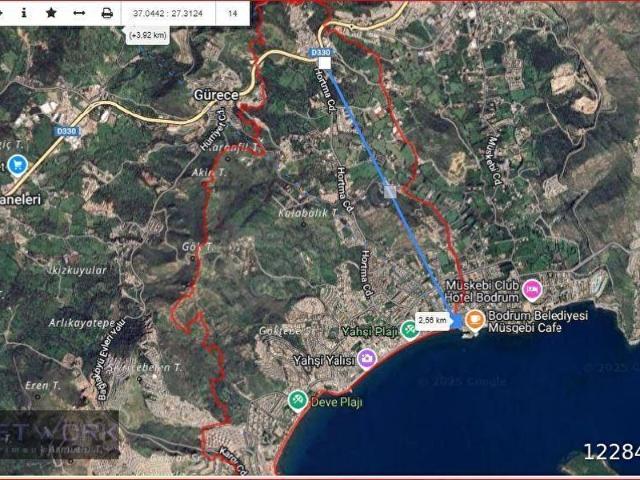Click the D330 road badge near Hortma Cd.
The image size is (640, 480).
320,52
